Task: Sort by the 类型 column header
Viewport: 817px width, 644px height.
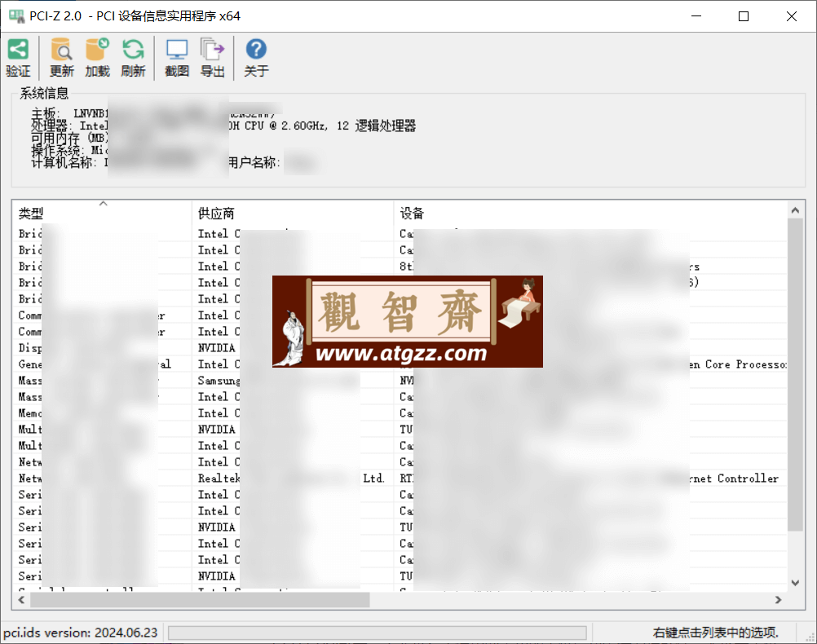Action: tap(102, 213)
